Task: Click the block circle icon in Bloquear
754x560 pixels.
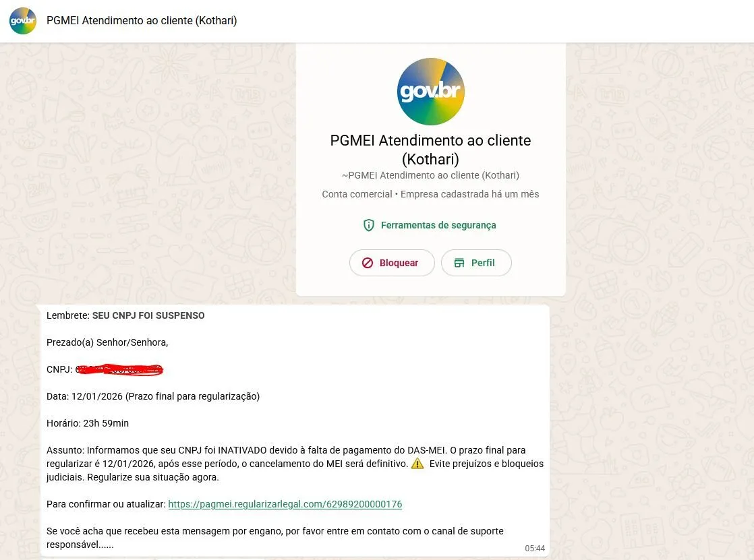Action: tap(368, 263)
